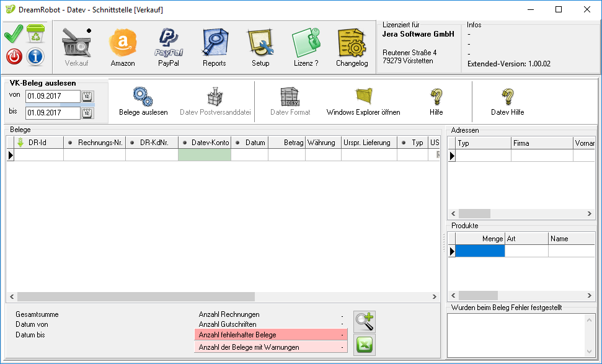Screen dimensions: 602x364
Task: Click Belege auslesen button
Action: (x=143, y=101)
